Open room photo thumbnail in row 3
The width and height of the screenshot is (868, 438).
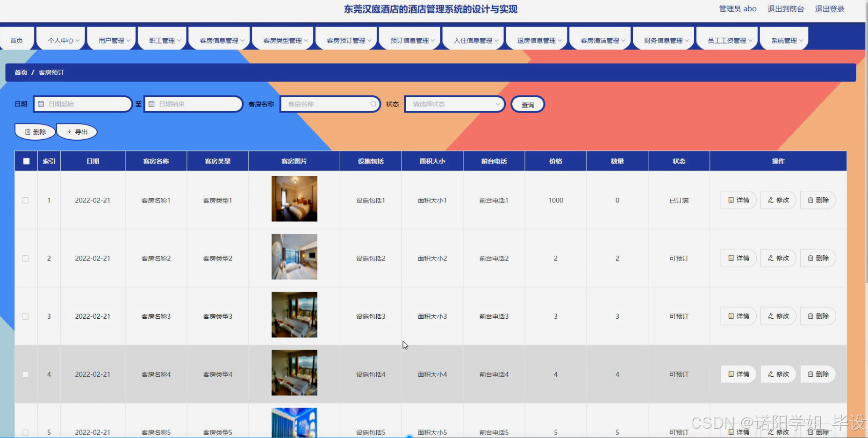294,315
